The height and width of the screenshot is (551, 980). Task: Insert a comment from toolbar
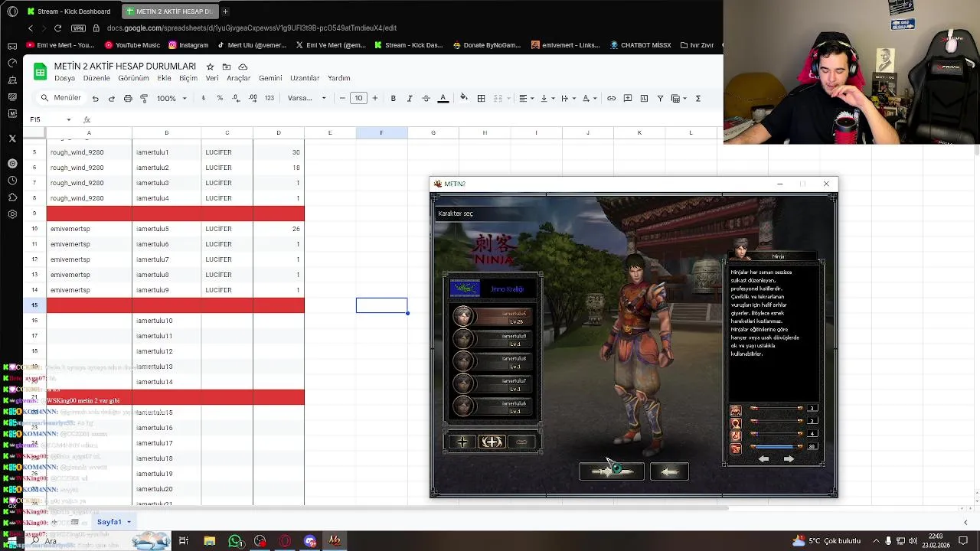[628, 98]
